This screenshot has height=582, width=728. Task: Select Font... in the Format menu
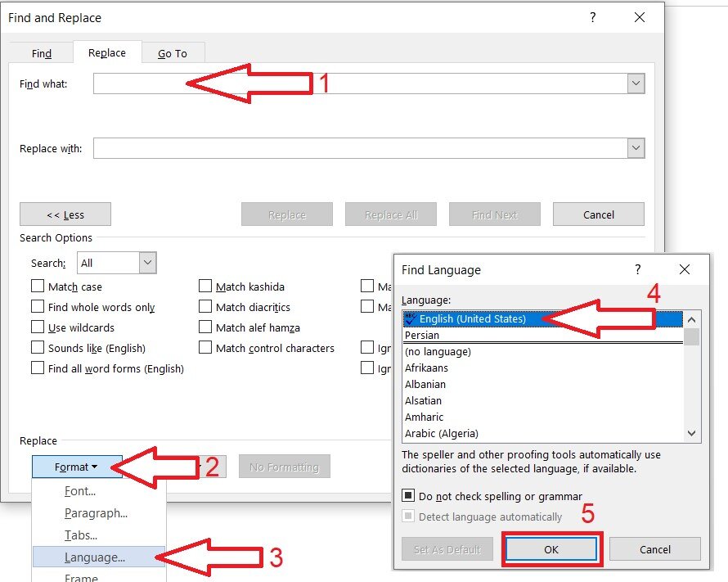80,492
